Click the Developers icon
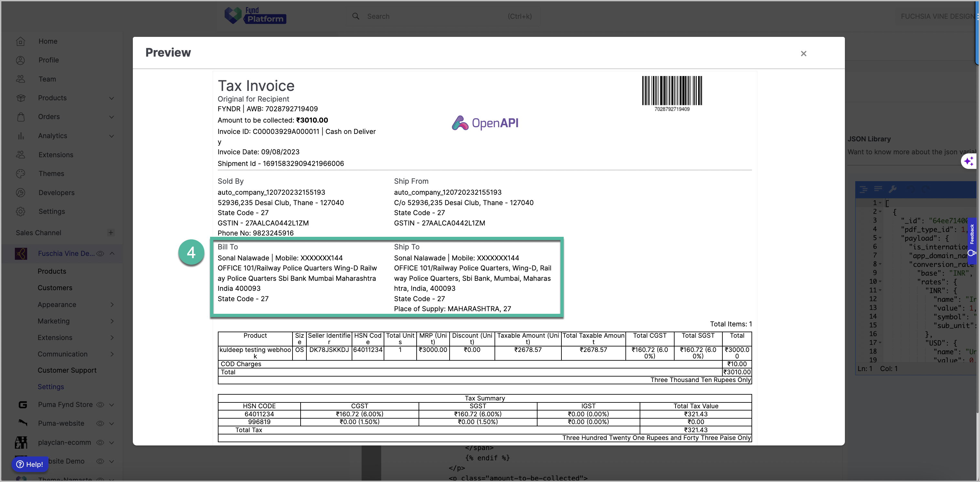The width and height of the screenshot is (980, 482). (21, 193)
